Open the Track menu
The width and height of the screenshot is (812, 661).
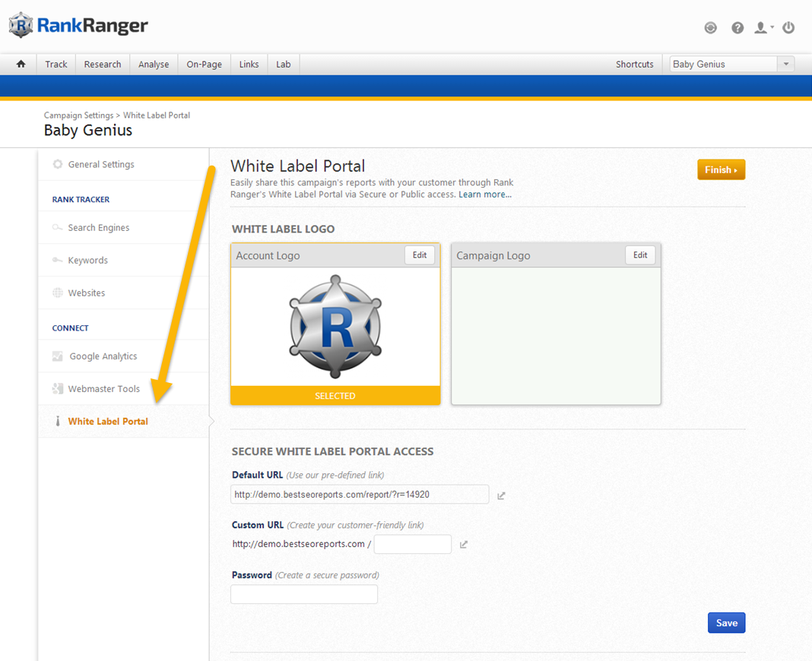(56, 65)
